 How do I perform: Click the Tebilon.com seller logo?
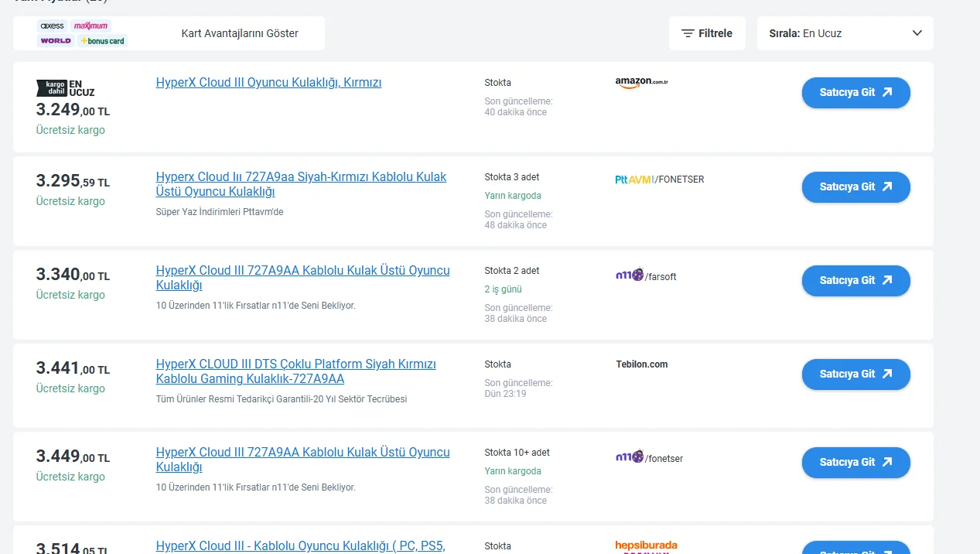click(641, 364)
